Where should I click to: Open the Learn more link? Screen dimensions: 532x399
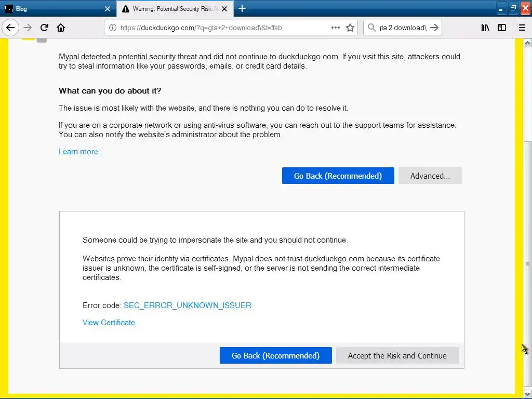pos(81,152)
